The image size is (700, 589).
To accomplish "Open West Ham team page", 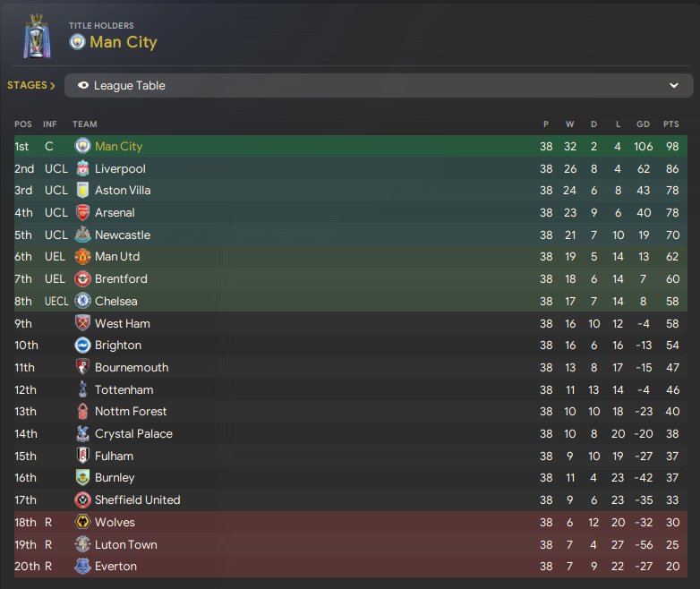I will 122,323.
